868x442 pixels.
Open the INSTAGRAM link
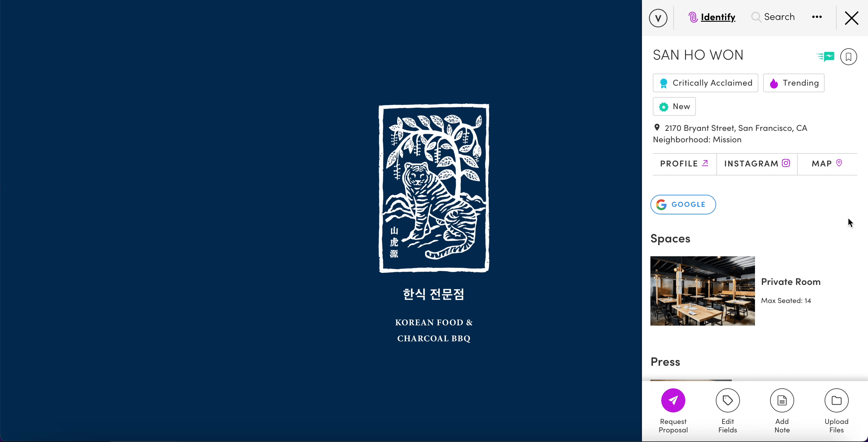757,164
